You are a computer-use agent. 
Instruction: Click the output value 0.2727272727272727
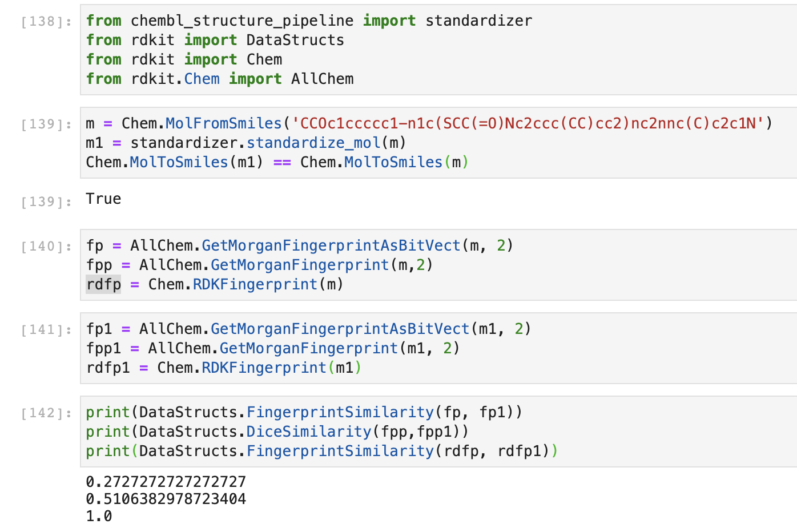pos(166,481)
